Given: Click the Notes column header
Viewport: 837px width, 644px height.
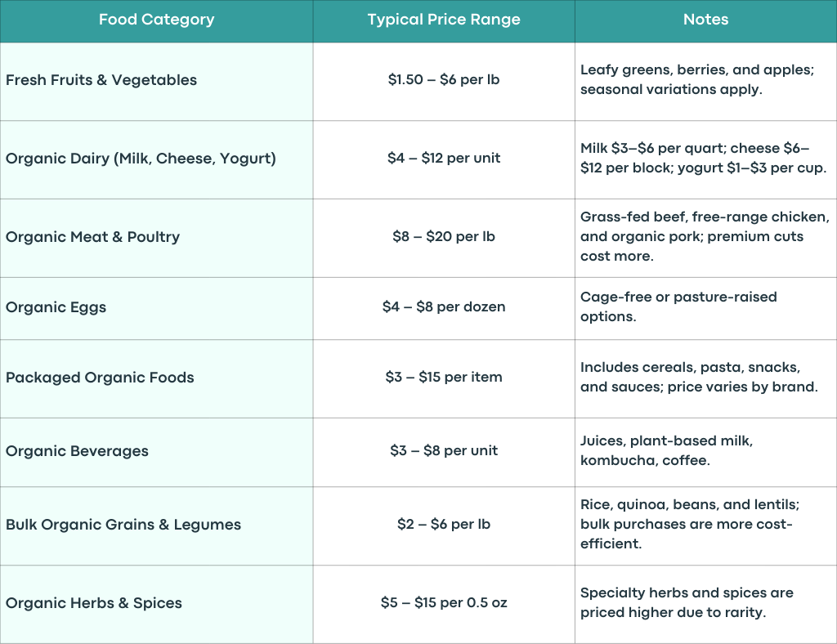Looking at the screenshot, I should coord(705,20).
